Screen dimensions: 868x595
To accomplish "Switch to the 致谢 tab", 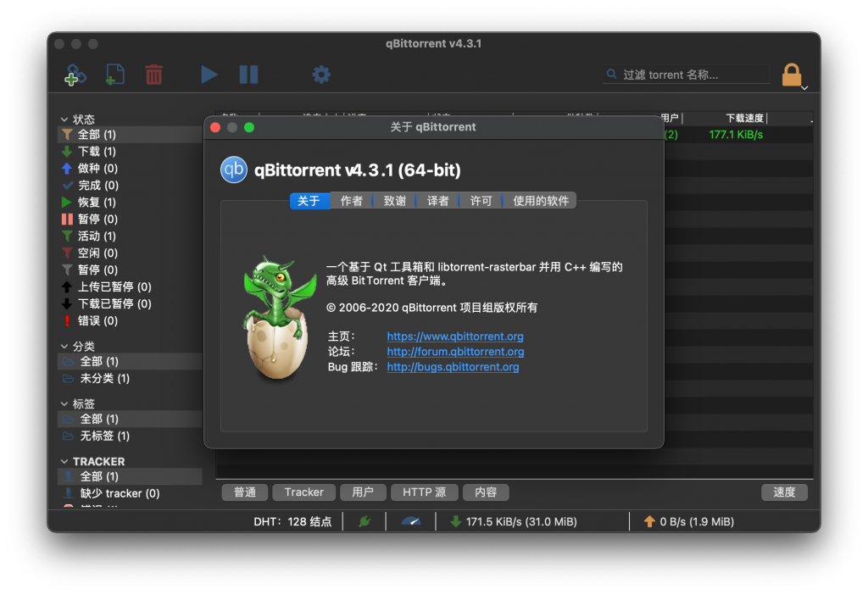I will click(395, 201).
